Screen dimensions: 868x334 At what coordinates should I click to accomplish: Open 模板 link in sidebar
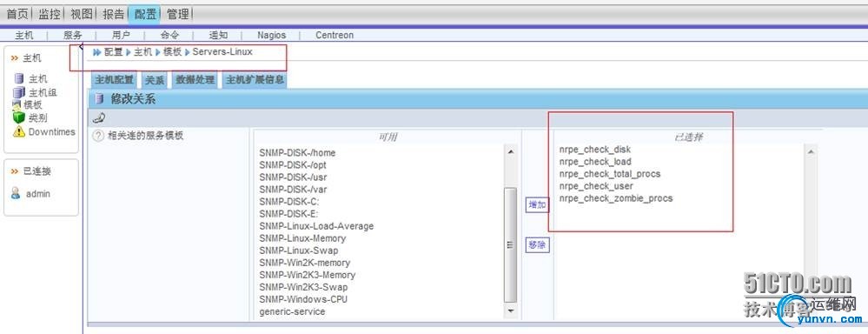32,104
